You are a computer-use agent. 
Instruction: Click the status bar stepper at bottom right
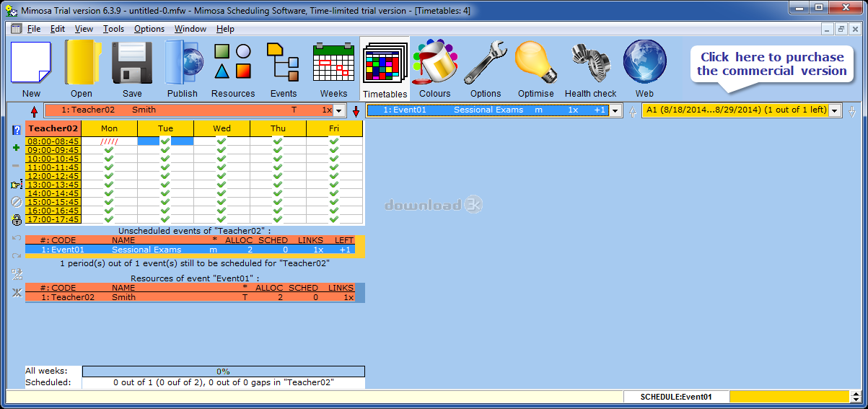tap(856, 397)
